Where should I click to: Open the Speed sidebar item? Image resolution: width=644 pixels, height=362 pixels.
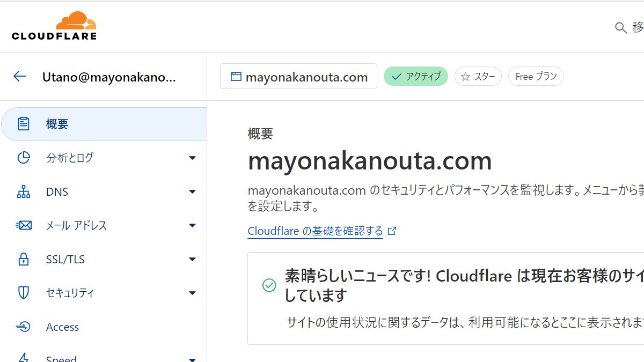[x=104, y=354]
